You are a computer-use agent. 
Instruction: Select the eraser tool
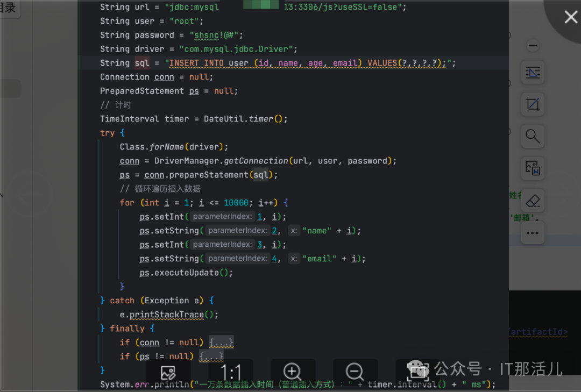pos(533,201)
